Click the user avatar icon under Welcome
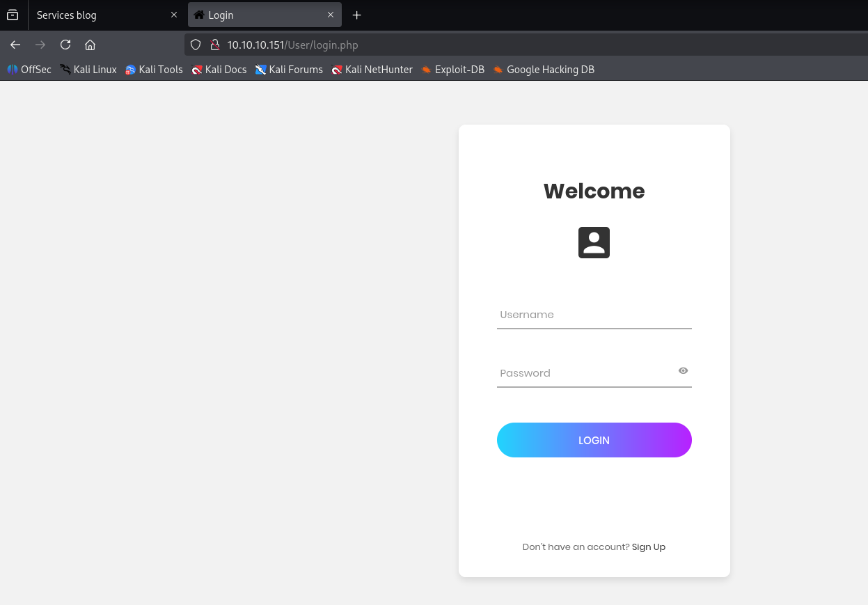868x605 pixels. [594, 242]
